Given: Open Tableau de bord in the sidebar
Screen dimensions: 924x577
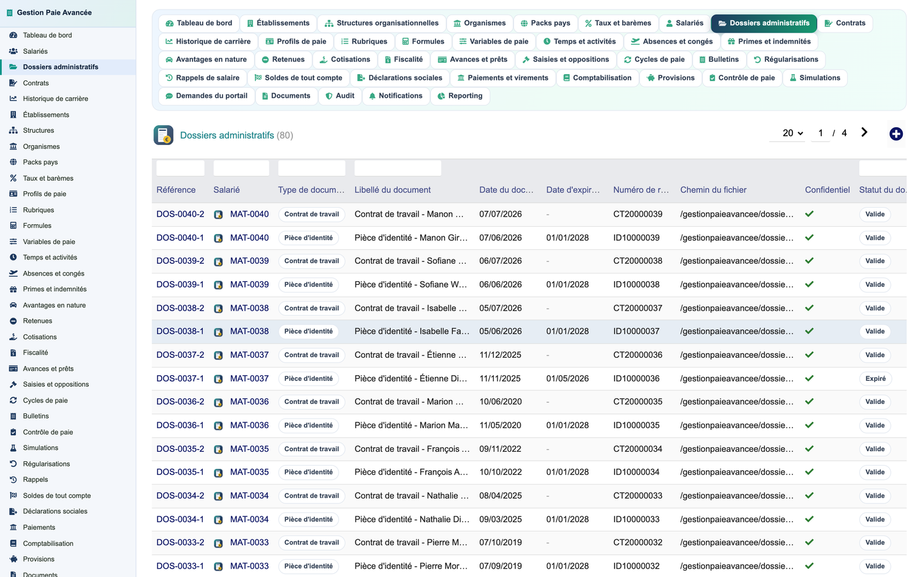Looking at the screenshot, I should [x=47, y=35].
